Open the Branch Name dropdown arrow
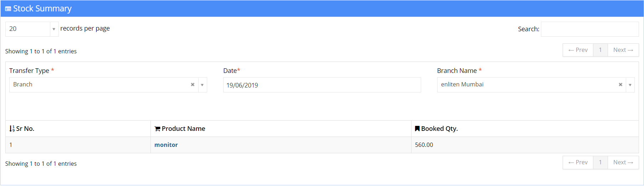The height and width of the screenshot is (186, 644). pyautogui.click(x=630, y=85)
